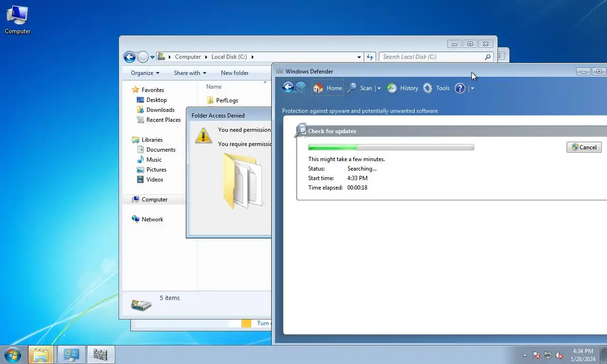Open the Music library

(x=154, y=159)
